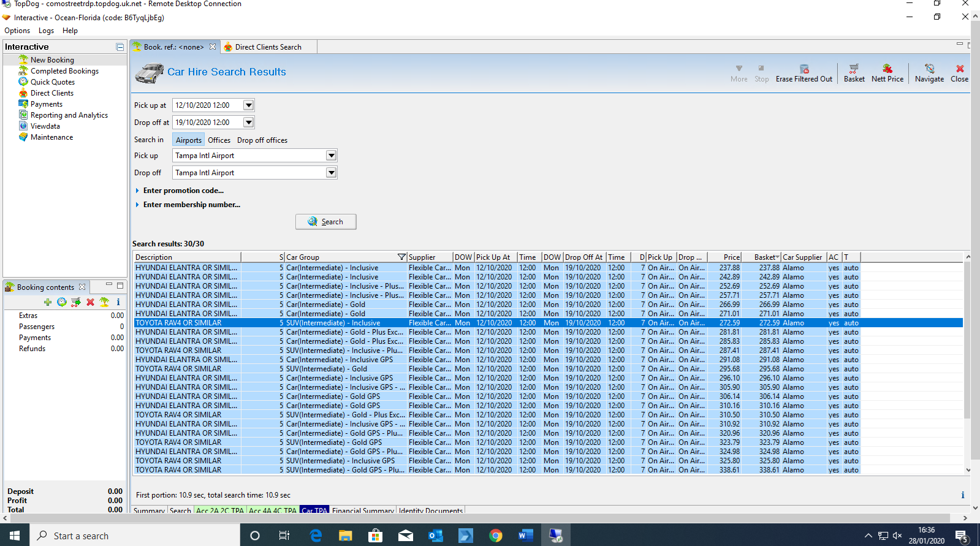980x546 pixels.
Task: Toggle the Airports search option
Action: pyautogui.click(x=188, y=140)
